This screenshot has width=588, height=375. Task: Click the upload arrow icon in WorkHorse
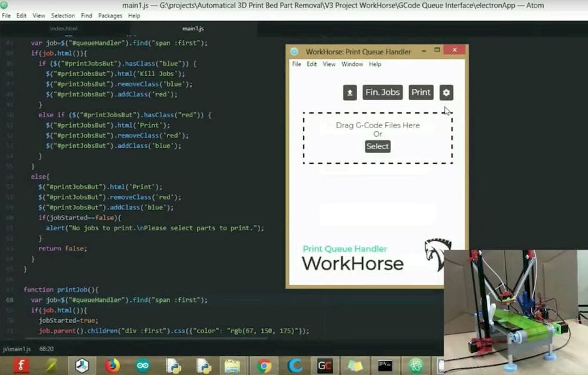tap(350, 92)
